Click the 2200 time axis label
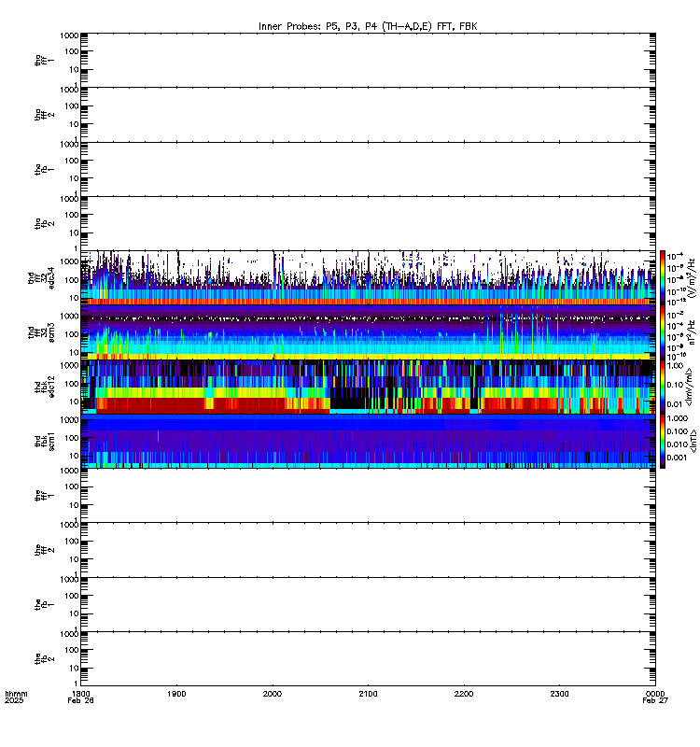The height and width of the screenshot is (747, 700). coord(464,694)
